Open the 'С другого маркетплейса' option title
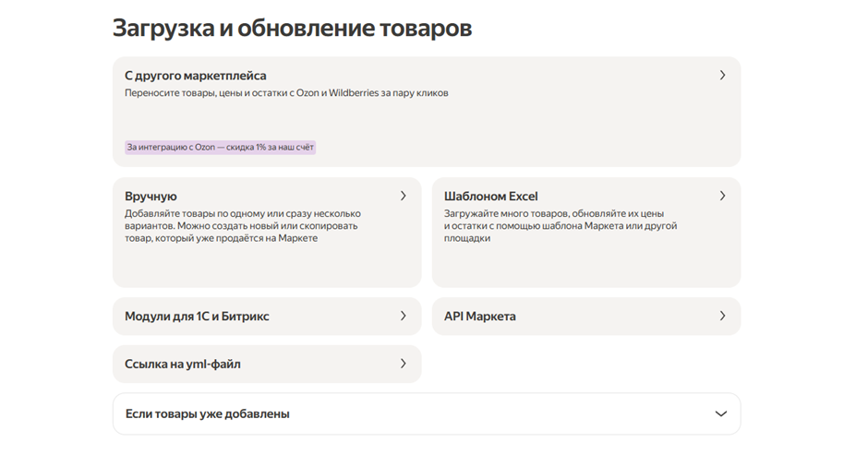Image resolution: width=868 pixels, height=467 pixels. tap(196, 76)
